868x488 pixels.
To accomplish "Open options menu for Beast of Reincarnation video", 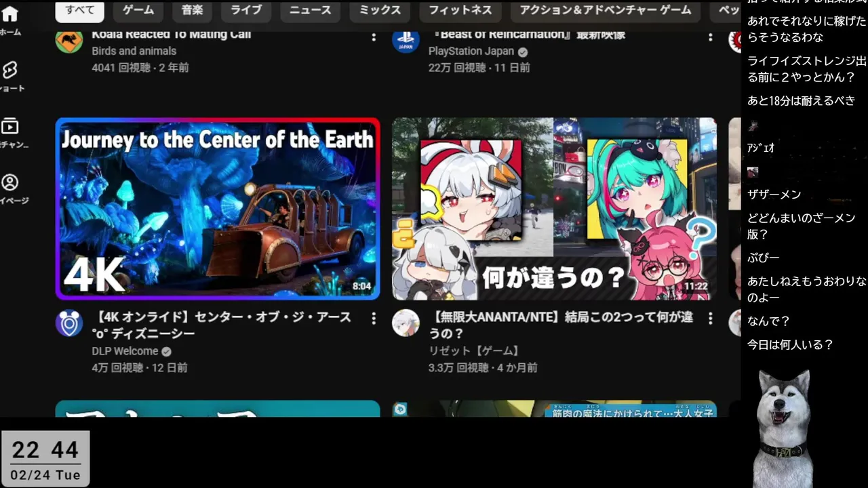I will tap(710, 37).
